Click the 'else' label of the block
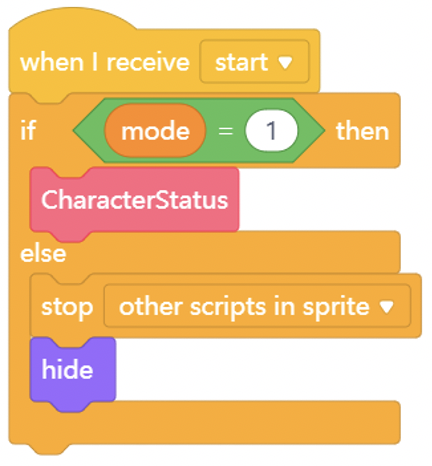Screen dimensions: 432x466 [43, 254]
